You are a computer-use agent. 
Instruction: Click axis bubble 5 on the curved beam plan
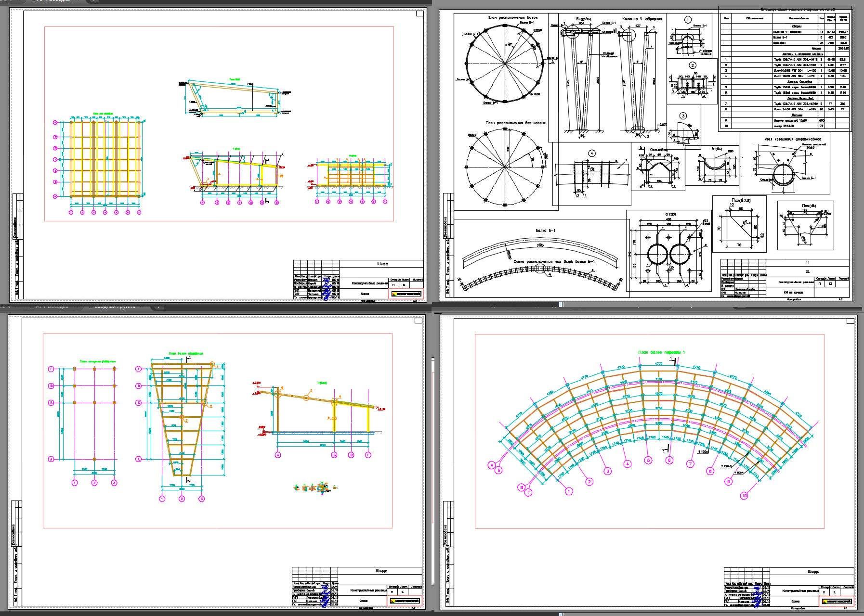[648, 461]
